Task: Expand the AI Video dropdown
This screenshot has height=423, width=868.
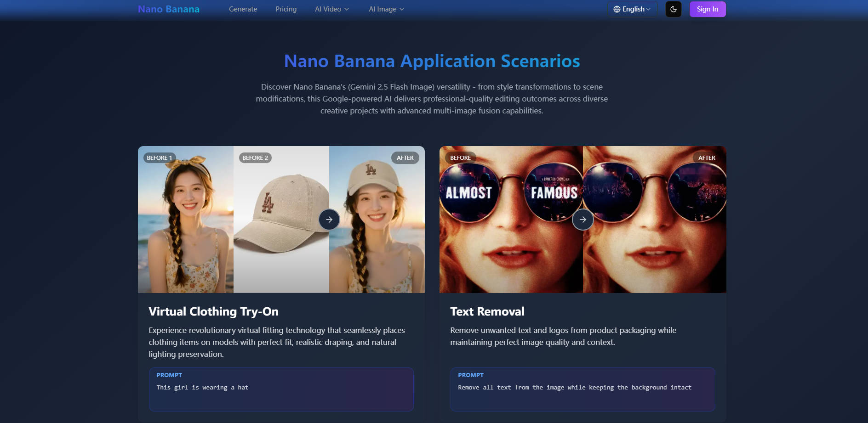Action: [x=331, y=9]
